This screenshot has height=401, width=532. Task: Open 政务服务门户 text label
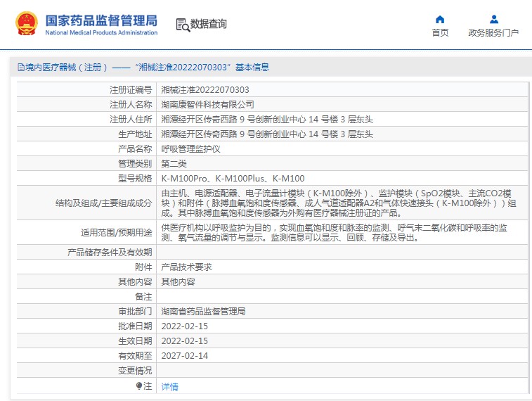pos(493,33)
